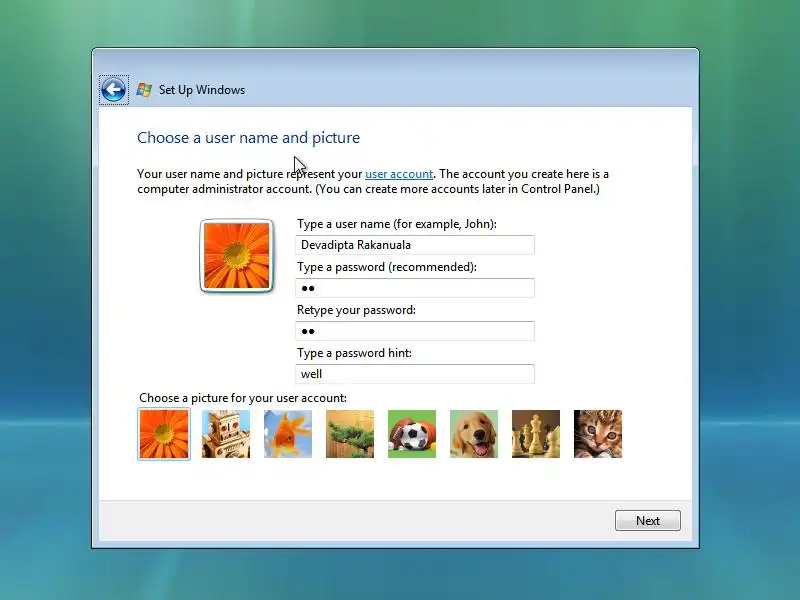Choose the soccer ball account picture
Viewport: 800px width, 600px height.
click(x=412, y=434)
